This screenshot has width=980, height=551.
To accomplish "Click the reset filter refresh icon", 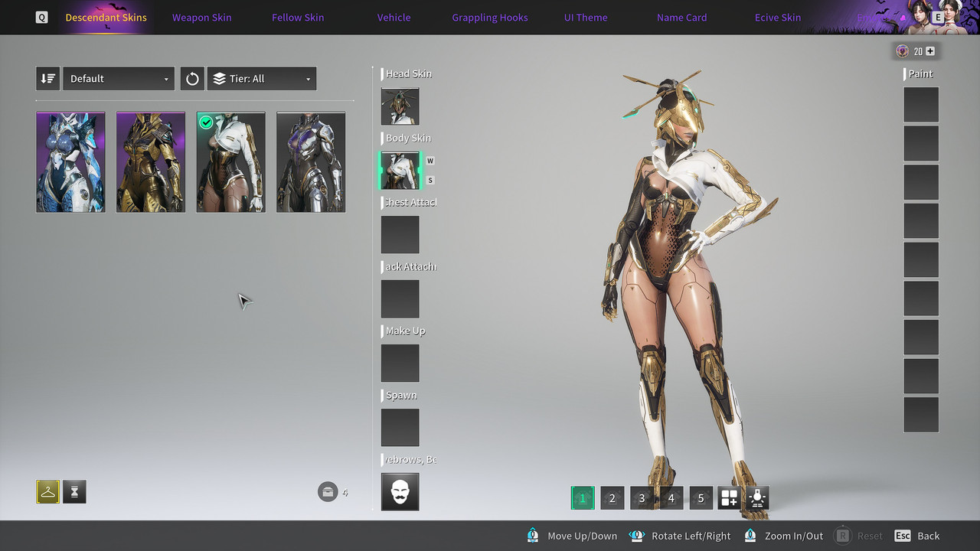I will [x=192, y=79].
